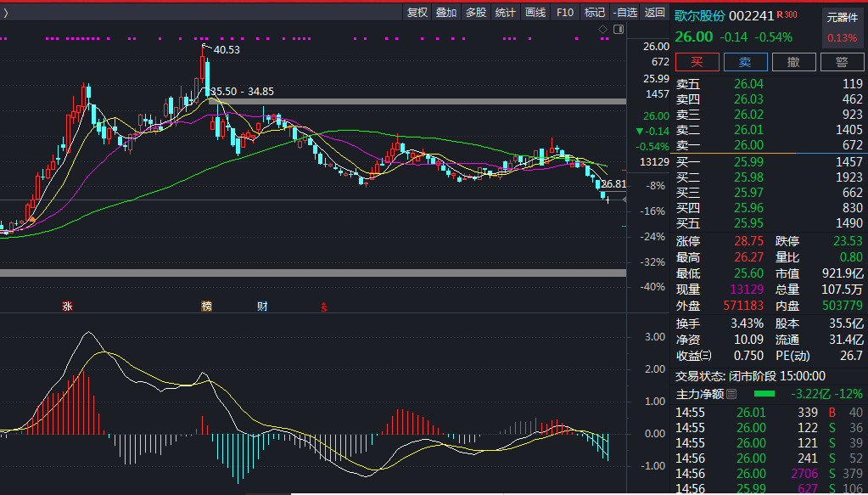The width and height of the screenshot is (868, 495).
Task: Click the orange 榜 event marker
Action: pos(206,307)
